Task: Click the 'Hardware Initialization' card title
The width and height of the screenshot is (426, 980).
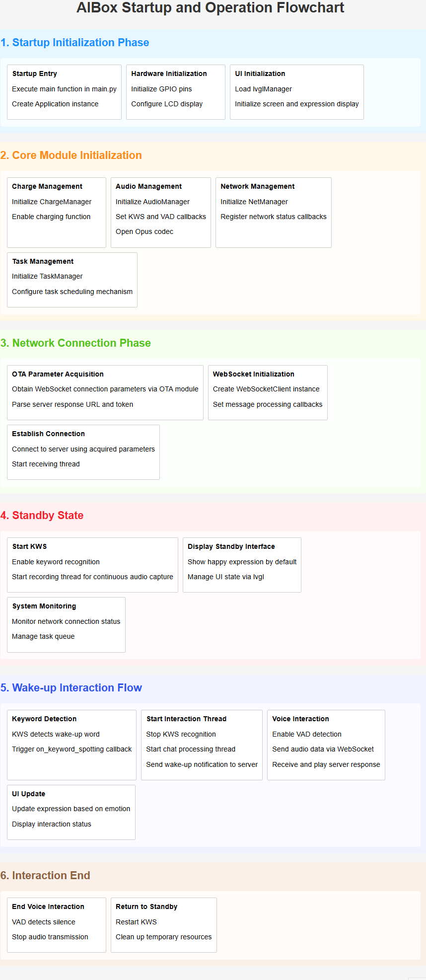Action: (169, 74)
